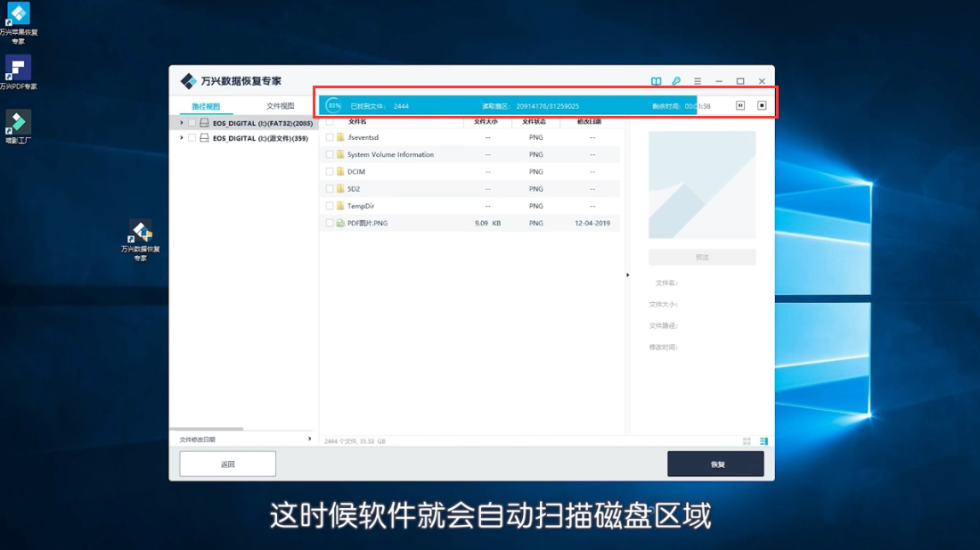Click the key activation icon in titlebar
The image size is (980, 550).
pos(676,80)
